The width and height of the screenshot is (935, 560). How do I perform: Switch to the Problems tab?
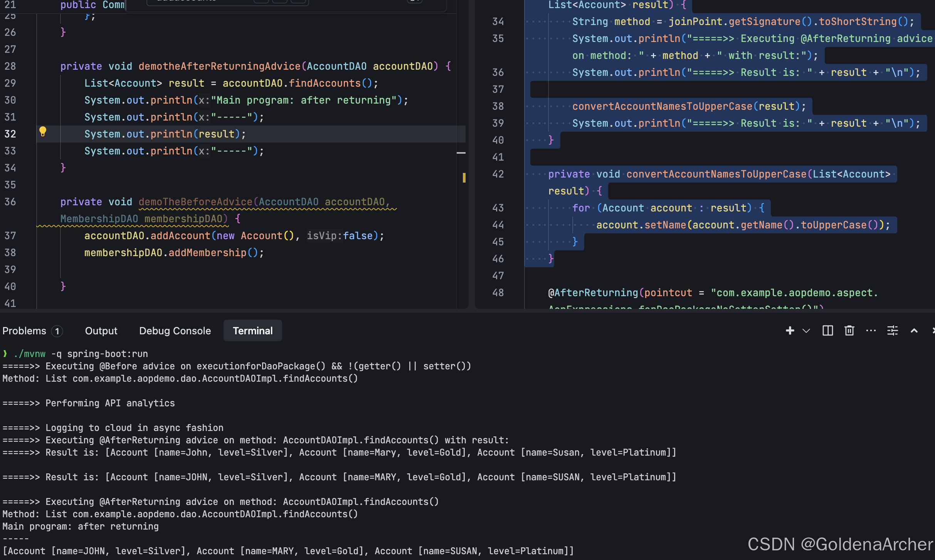click(24, 331)
